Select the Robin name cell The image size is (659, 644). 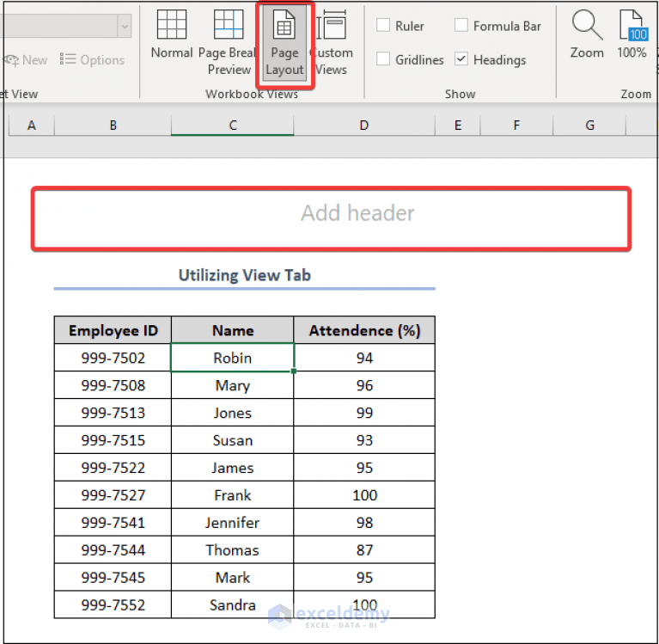233,358
